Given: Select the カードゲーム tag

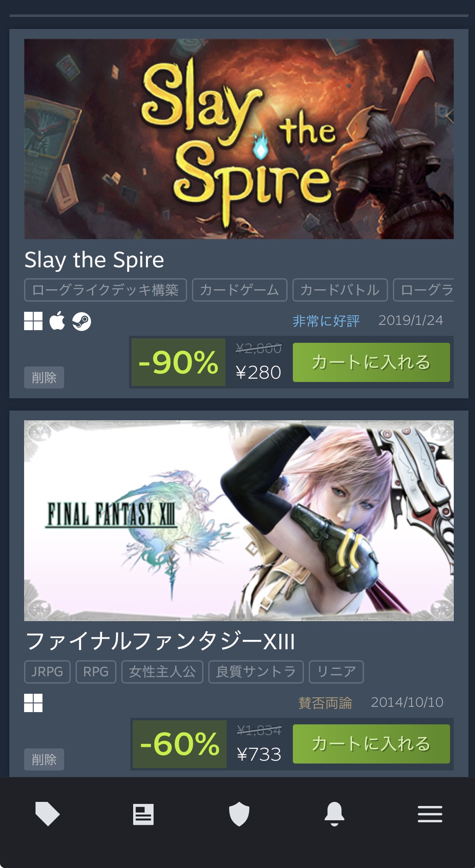Looking at the screenshot, I should [x=239, y=290].
